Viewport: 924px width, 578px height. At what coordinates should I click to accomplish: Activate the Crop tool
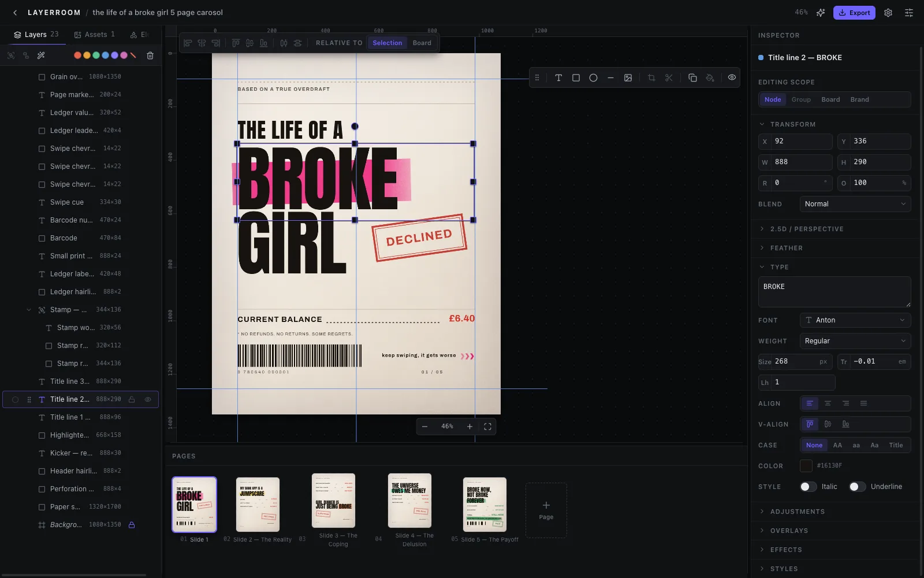pyautogui.click(x=651, y=78)
